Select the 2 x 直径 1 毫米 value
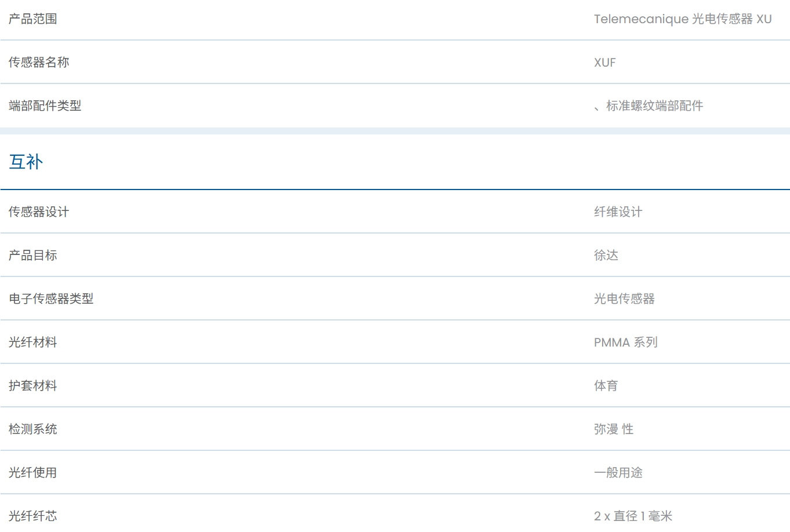This screenshot has width=790, height=532. click(x=633, y=516)
